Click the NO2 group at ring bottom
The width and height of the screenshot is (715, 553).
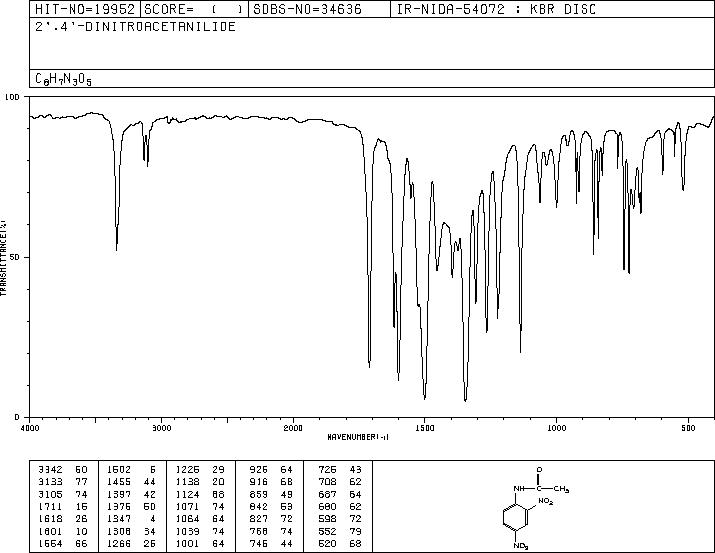coord(521,546)
